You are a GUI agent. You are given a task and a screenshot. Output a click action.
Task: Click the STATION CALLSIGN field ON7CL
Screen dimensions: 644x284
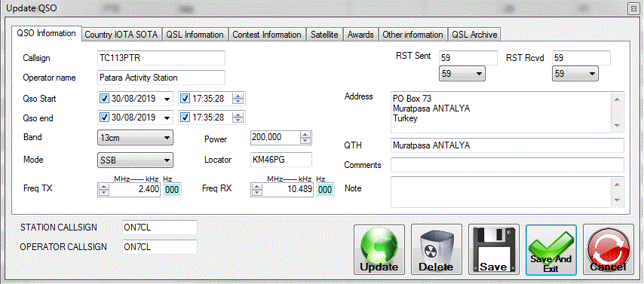click(x=160, y=228)
